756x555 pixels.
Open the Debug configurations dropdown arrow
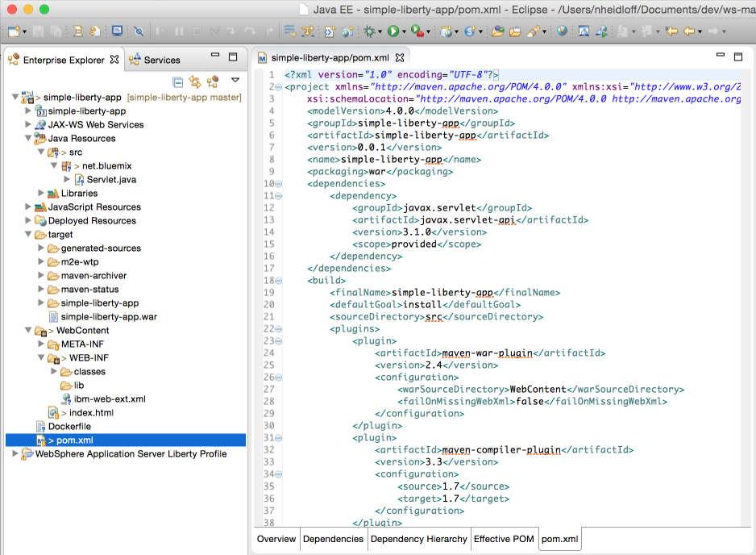click(x=380, y=31)
